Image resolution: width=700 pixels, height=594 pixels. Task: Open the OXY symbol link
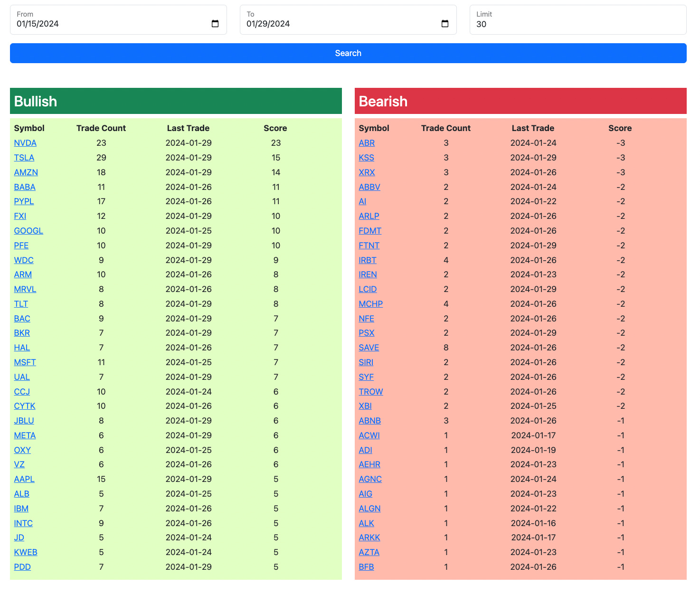(22, 450)
